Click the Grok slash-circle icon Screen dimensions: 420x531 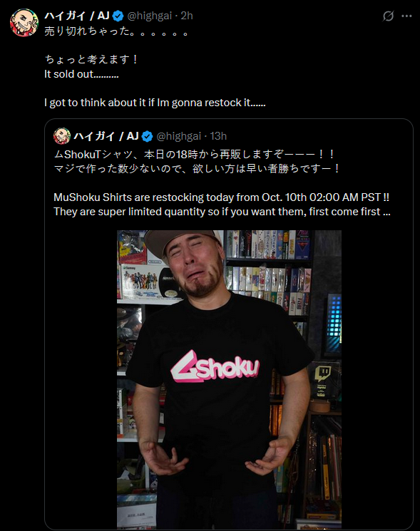pos(388,16)
